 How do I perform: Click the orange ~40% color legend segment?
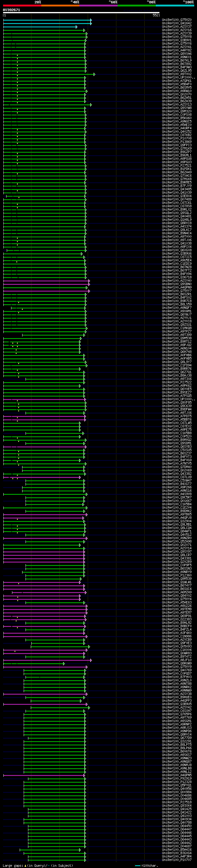(60, 6)
